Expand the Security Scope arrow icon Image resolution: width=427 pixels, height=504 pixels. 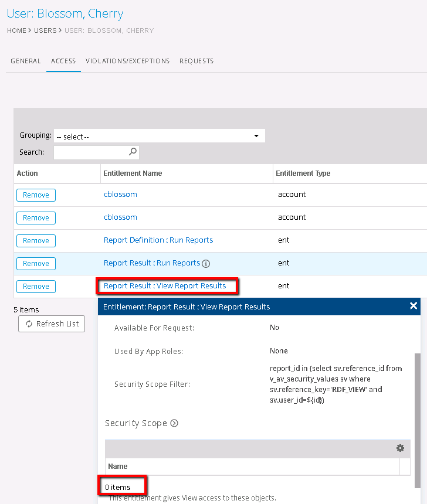pos(174,423)
